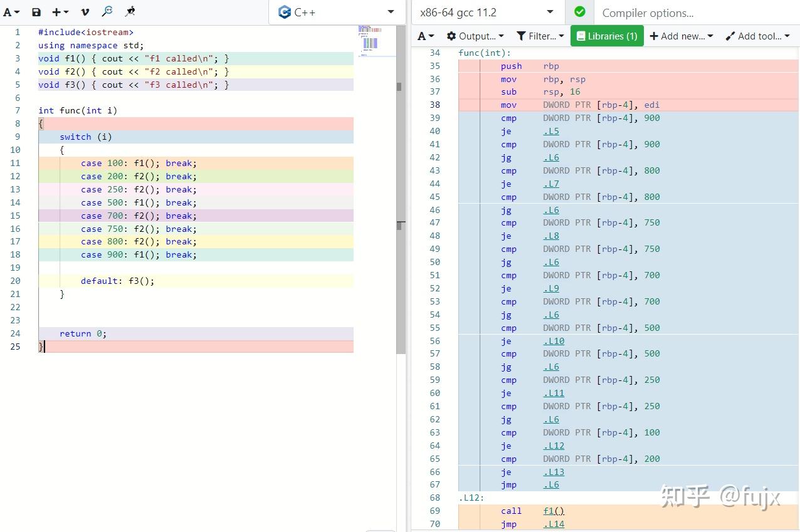This screenshot has width=800, height=532.
Task: Click the f1() call link in assembly
Action: (x=552, y=511)
